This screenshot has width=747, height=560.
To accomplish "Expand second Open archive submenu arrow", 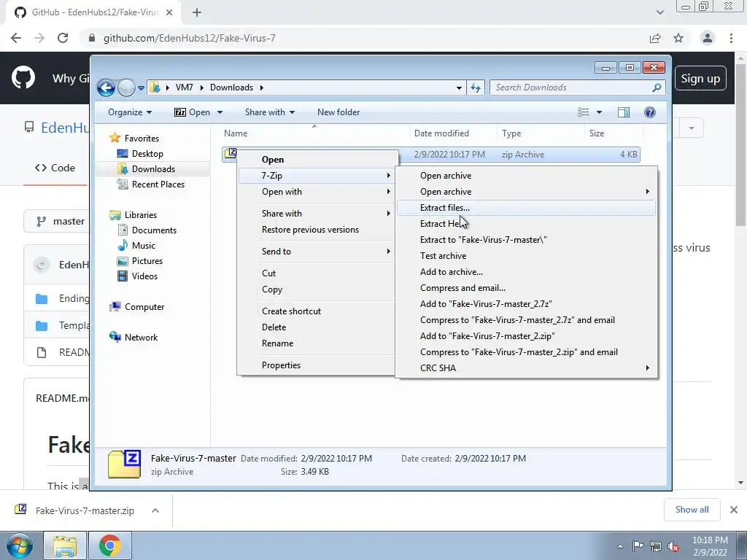I will [x=648, y=192].
